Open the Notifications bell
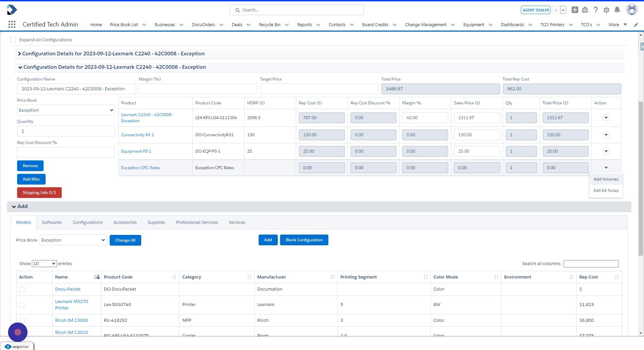The width and height of the screenshot is (644, 350). click(x=617, y=10)
